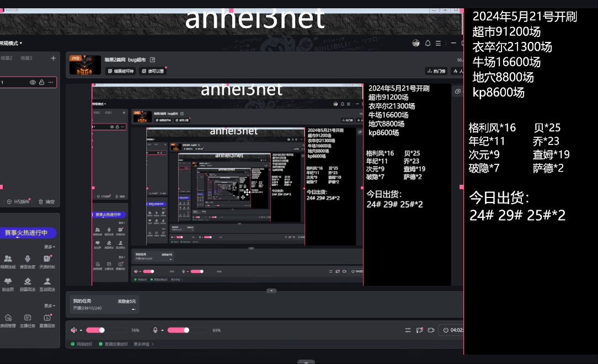The height and width of the screenshot is (364, 598).
Task: Open the 热门榜 popular ranking
Action: tap(436, 71)
